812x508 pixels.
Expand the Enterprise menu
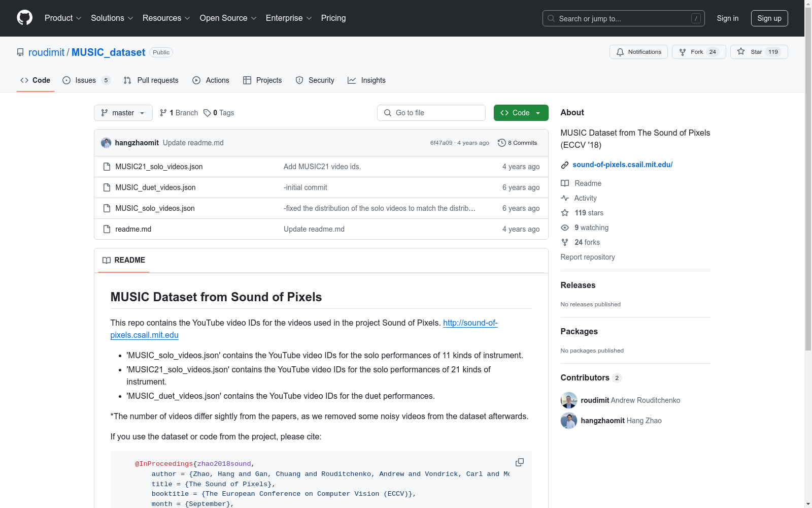pos(289,18)
